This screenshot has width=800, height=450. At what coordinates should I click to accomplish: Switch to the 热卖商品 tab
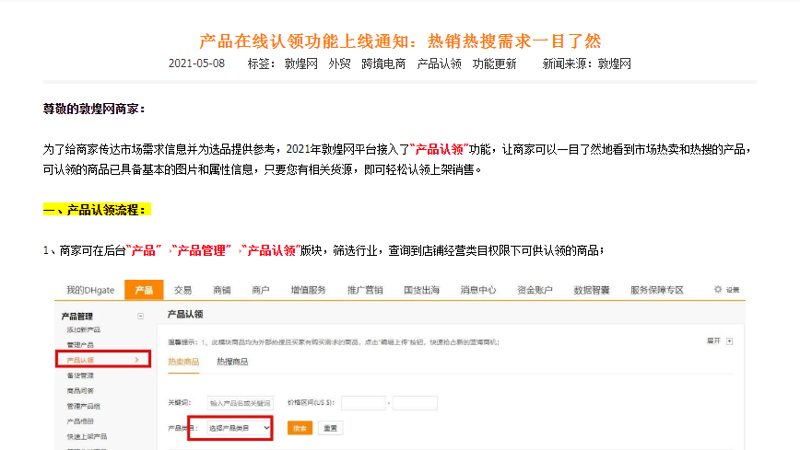tap(183, 362)
